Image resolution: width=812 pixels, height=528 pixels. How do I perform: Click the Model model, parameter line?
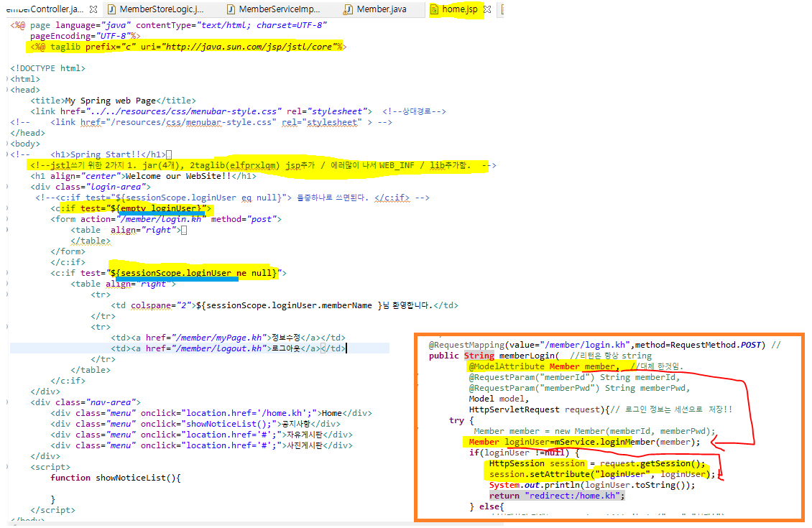click(499, 399)
